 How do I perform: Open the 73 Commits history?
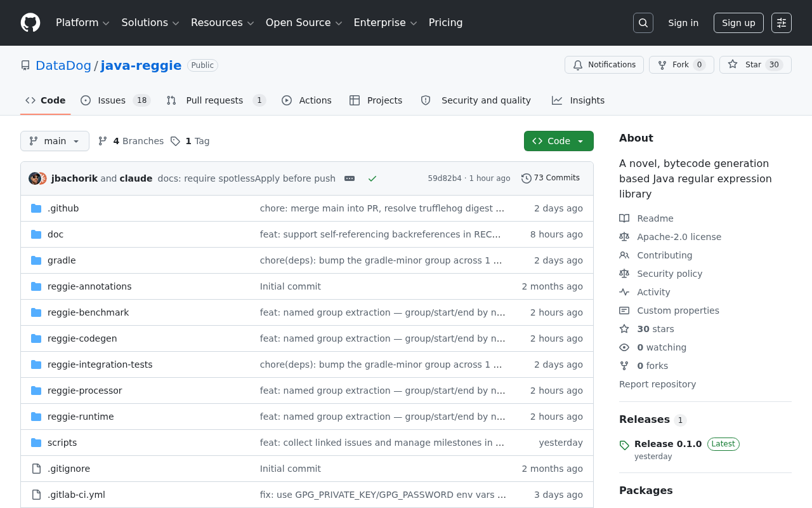click(551, 178)
